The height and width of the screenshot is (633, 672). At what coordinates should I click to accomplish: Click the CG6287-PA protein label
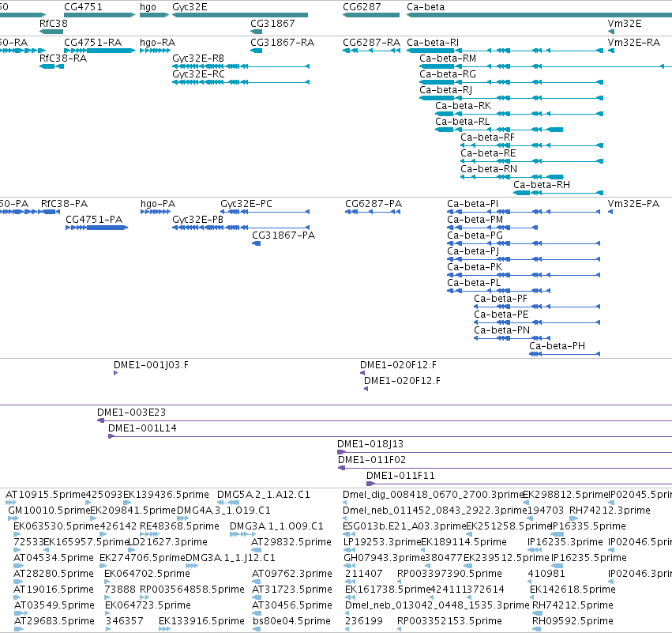374,204
